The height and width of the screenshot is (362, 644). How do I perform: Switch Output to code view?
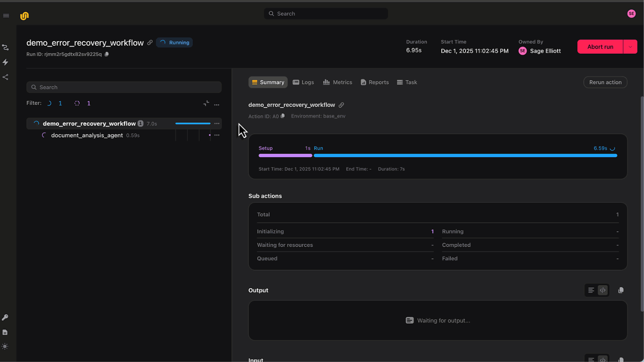602,290
